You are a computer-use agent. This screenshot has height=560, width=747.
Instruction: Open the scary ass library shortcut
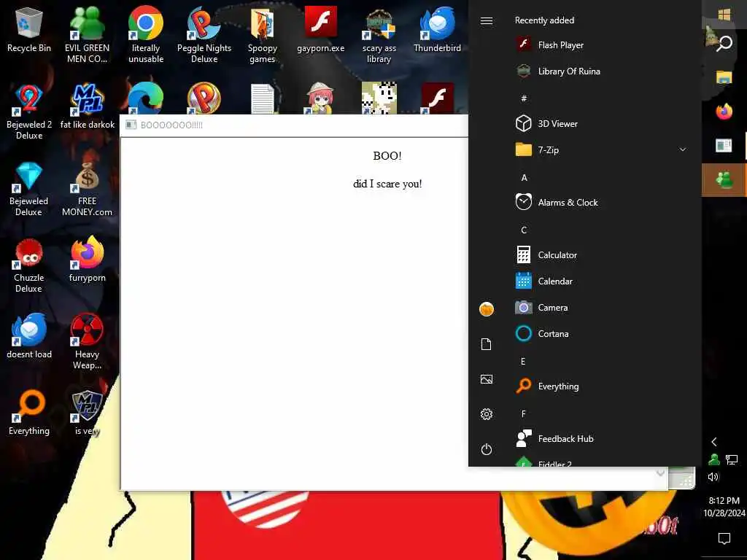[x=379, y=35]
